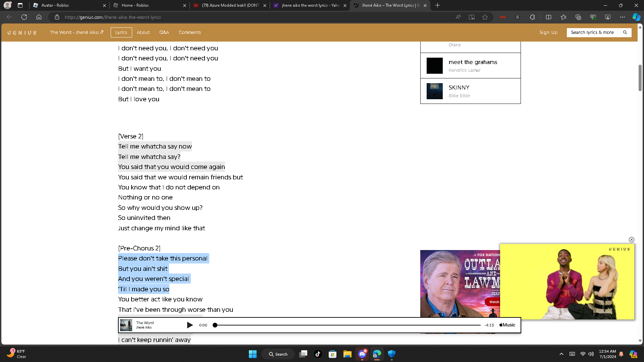Screen dimensions: 644x362
Task: Select the Lyrics tab on Genius
Action: pos(121,33)
